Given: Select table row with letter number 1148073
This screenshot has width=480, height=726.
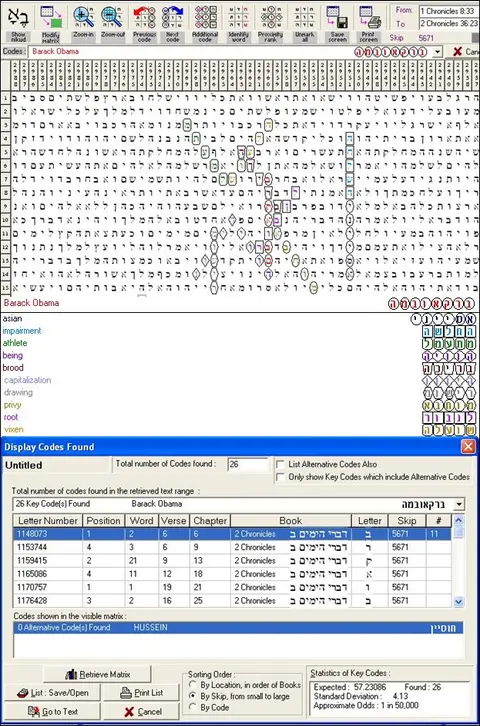Looking at the screenshot, I should 232,534.
